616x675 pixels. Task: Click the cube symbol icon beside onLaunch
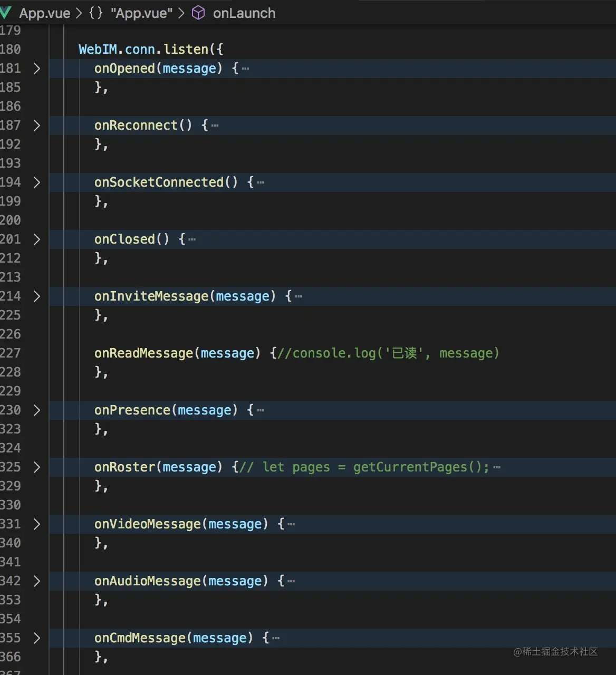[x=198, y=13]
